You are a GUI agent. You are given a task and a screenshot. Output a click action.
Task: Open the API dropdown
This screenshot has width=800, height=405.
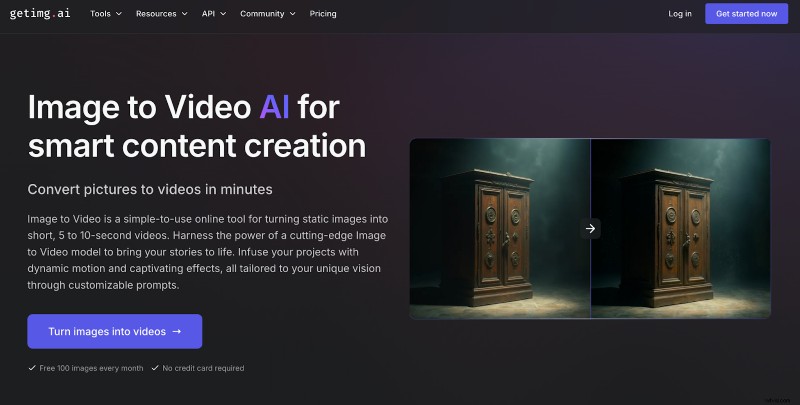[x=214, y=14]
